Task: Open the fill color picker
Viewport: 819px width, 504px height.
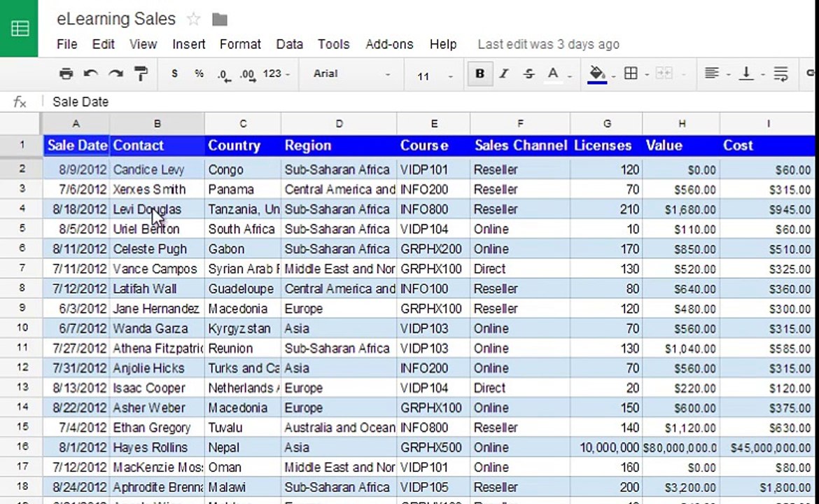Action: coord(597,75)
